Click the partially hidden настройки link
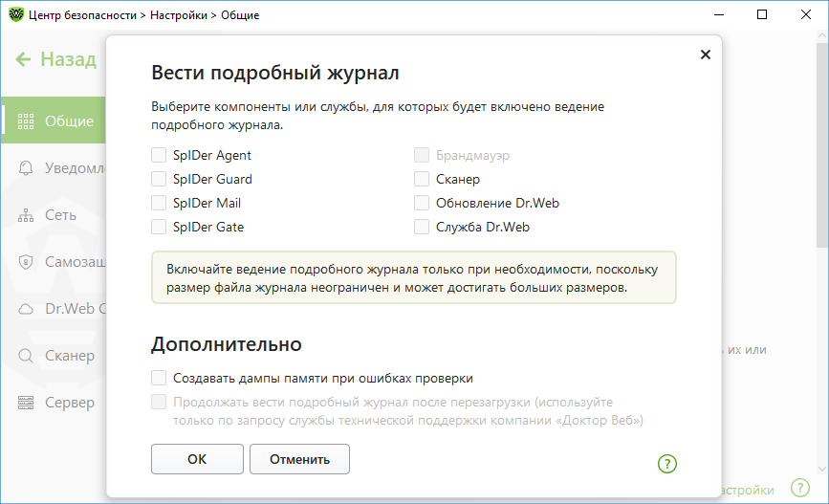 [748, 491]
